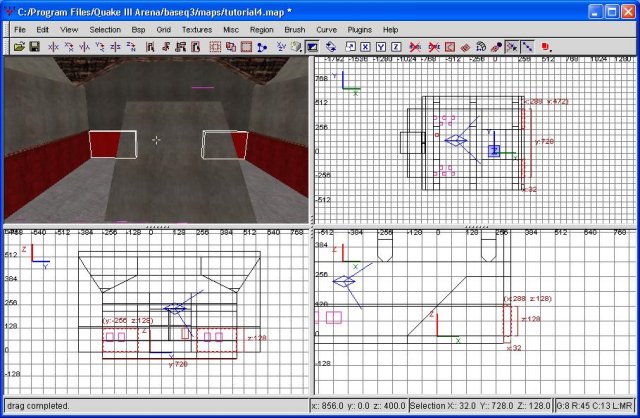Open the Plugins menu
640x418 pixels.
click(360, 30)
